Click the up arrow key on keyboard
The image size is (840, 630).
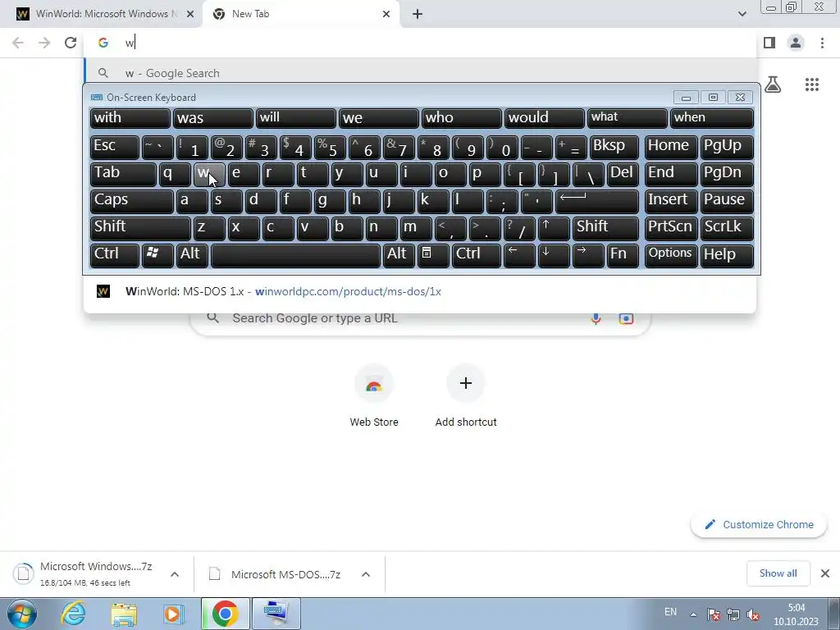click(554, 228)
